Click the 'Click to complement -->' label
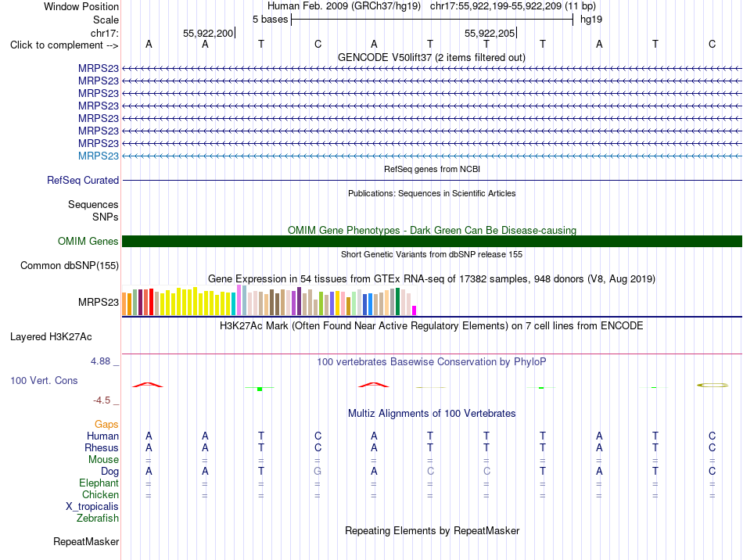 point(64,45)
